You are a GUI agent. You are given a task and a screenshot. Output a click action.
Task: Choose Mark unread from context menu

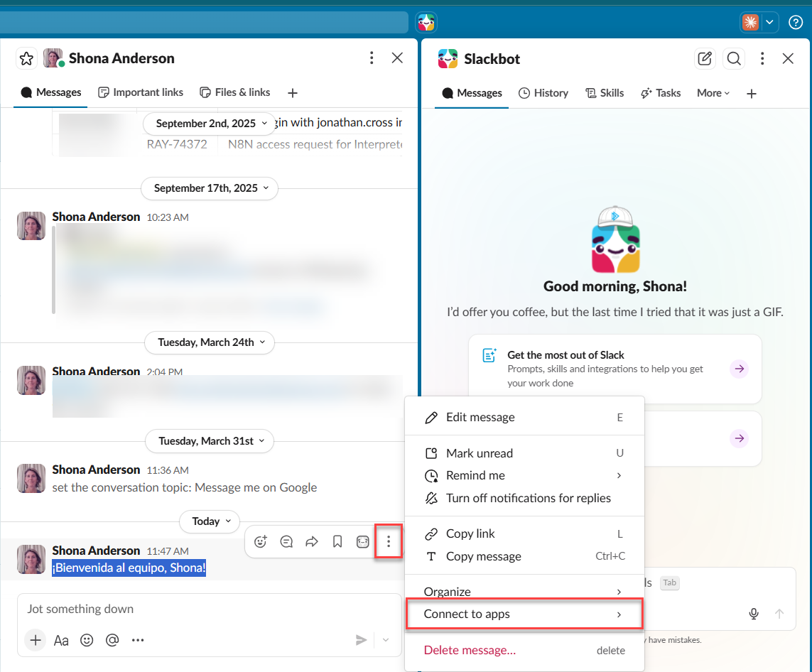coord(524,453)
